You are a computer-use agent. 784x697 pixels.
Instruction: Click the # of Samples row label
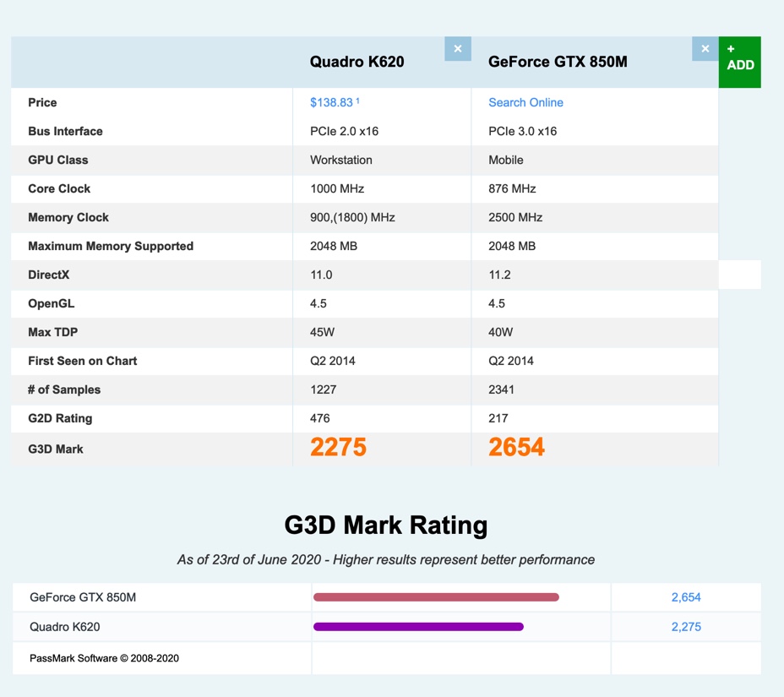point(64,389)
